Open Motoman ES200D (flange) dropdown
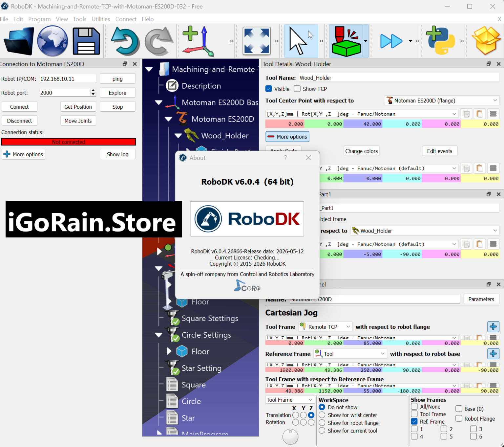This screenshot has height=447, width=504. tap(442, 101)
